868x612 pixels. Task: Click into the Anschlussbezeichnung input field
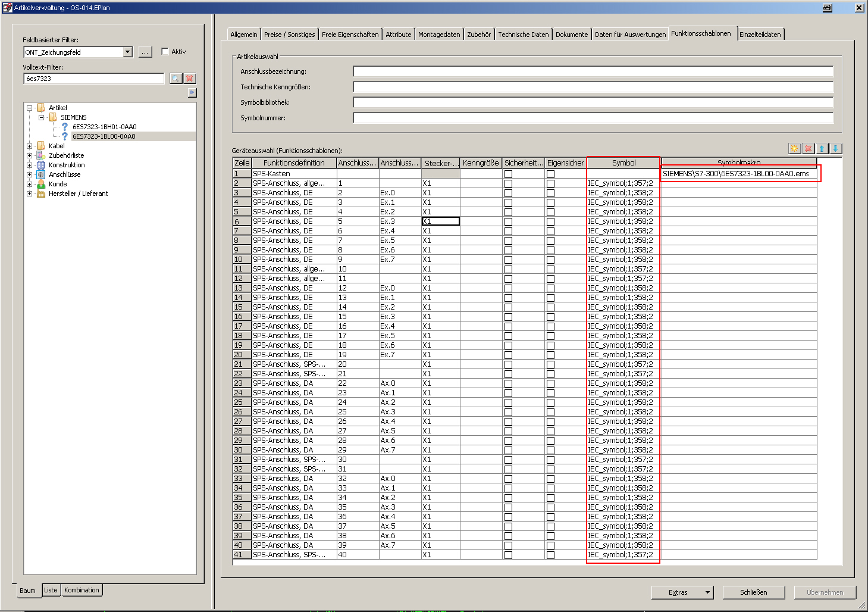tap(593, 71)
